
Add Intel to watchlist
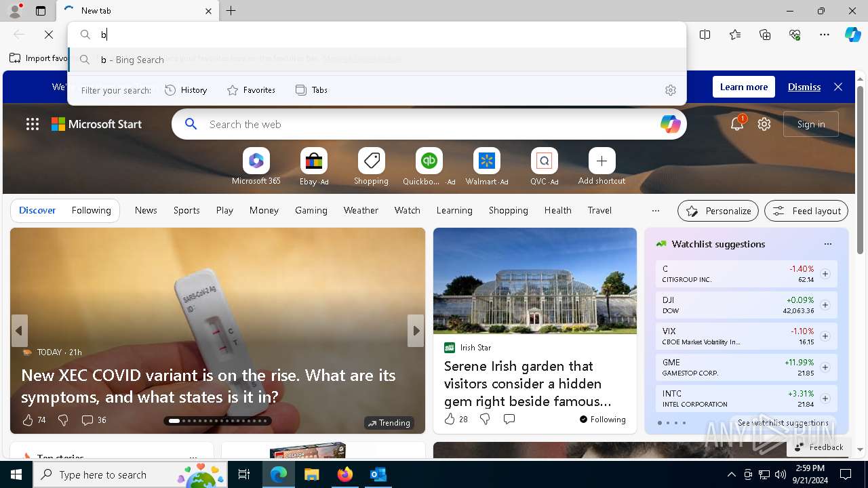coord(825,399)
